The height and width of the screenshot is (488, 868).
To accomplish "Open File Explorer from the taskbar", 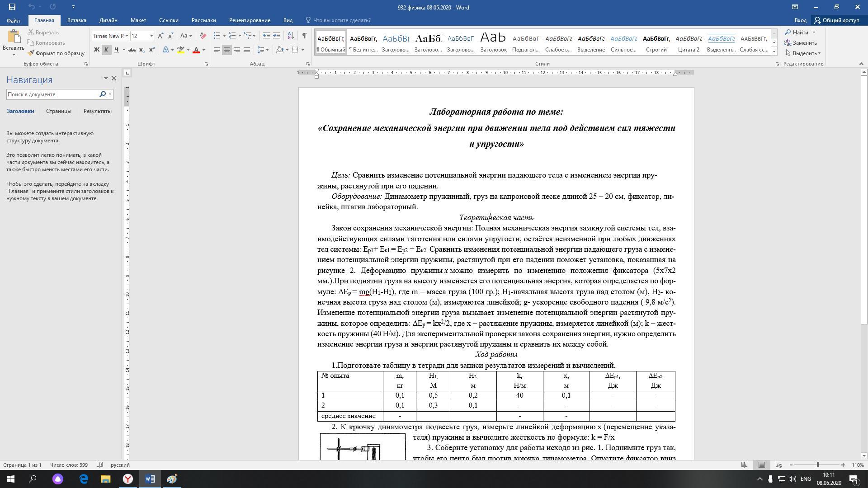I will coord(105,479).
